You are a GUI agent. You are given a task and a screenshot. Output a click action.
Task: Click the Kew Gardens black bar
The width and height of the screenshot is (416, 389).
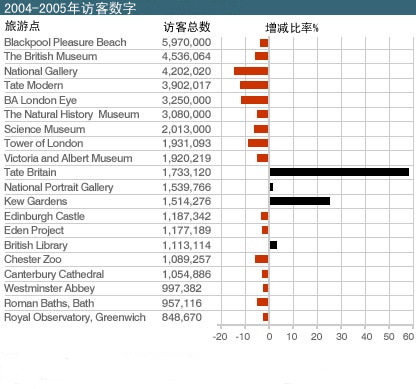point(300,201)
